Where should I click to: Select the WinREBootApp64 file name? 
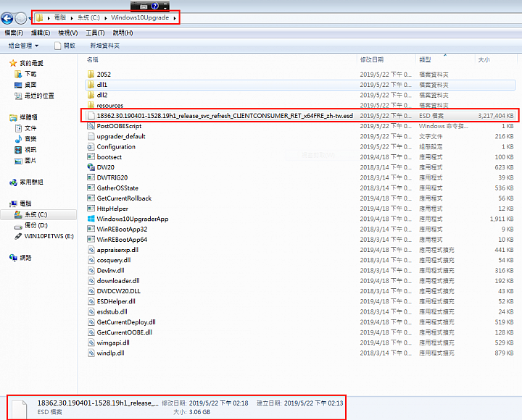point(122,239)
